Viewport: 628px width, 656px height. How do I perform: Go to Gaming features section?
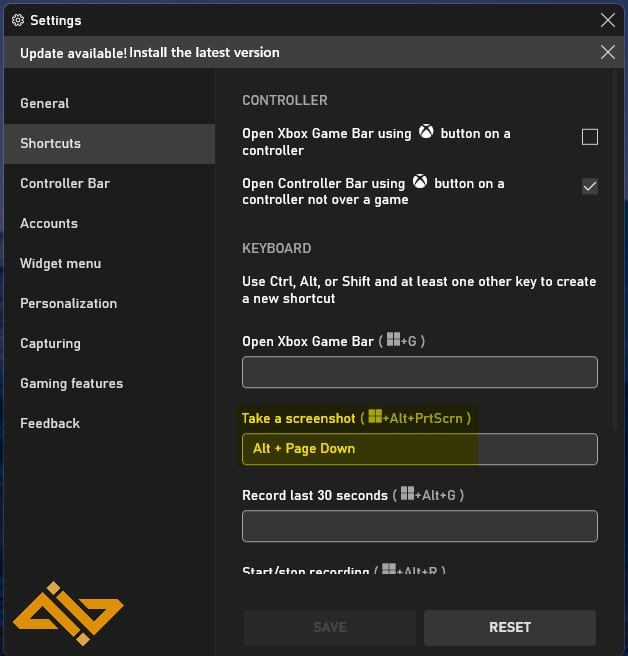(x=109, y=383)
